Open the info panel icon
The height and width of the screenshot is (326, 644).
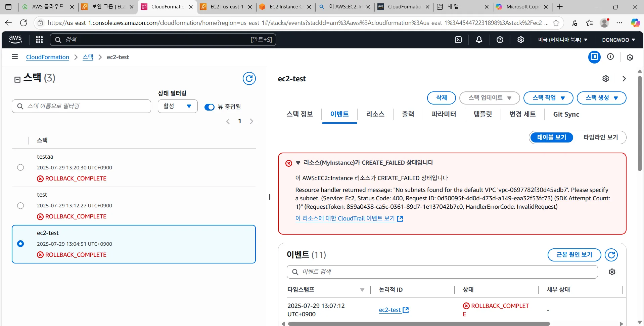(x=610, y=57)
